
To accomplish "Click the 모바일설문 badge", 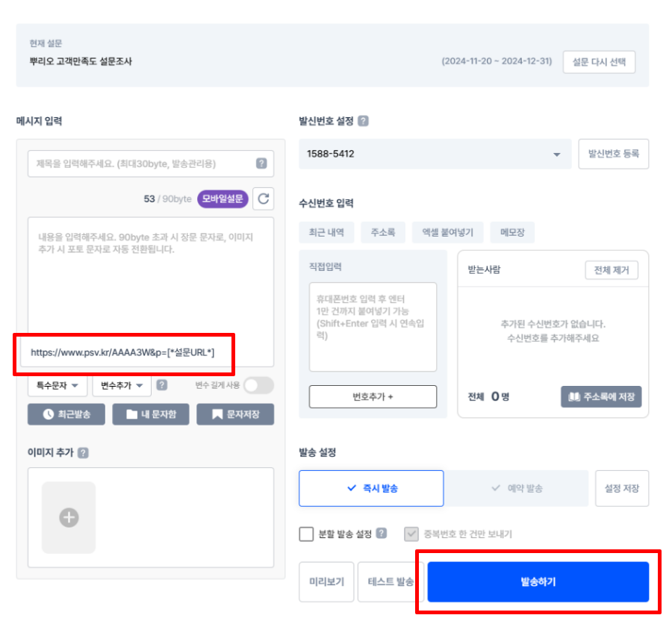I will 223,199.
